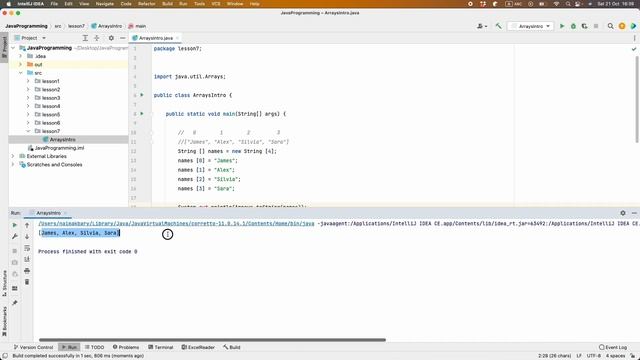Open the VCS menu
Viewport: 640px width, 360px height.
click(216, 4)
